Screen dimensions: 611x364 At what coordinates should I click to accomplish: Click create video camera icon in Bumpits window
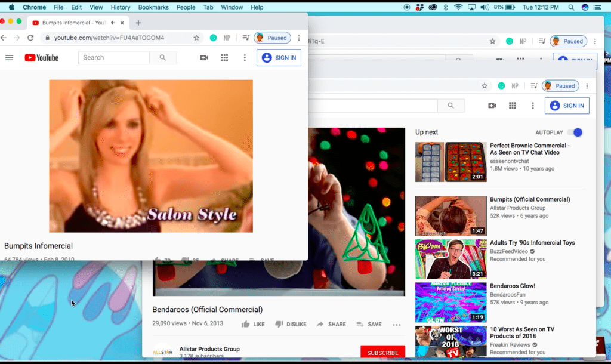pos(204,58)
